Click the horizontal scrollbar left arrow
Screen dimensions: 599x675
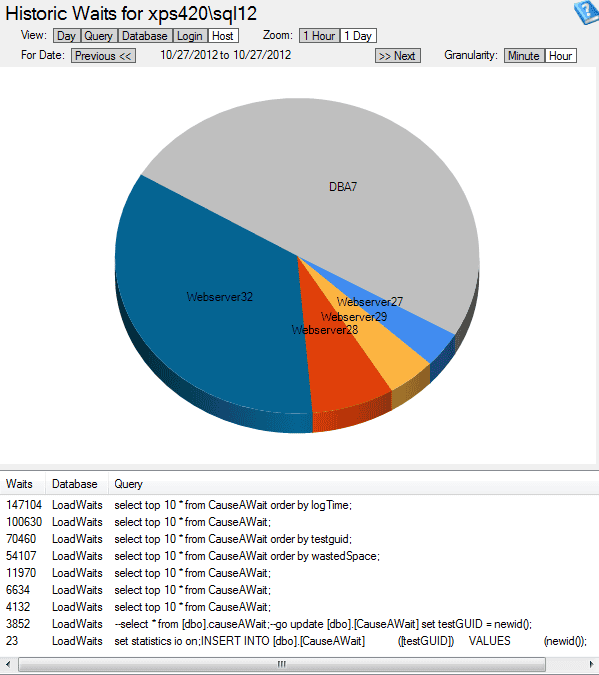point(8,664)
